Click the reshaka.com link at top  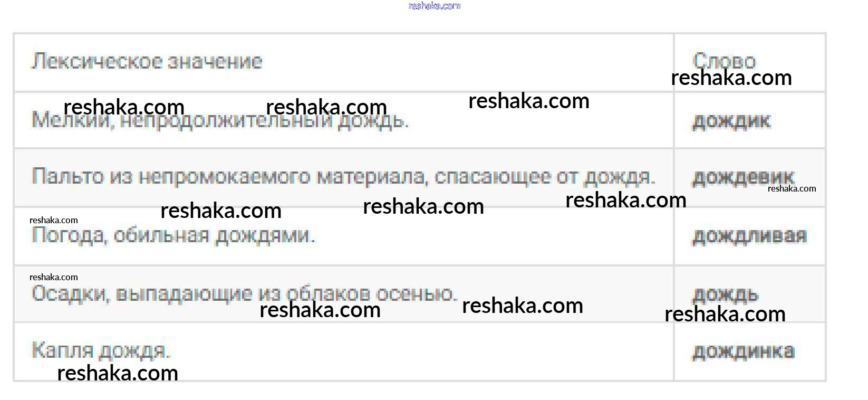pos(435,6)
